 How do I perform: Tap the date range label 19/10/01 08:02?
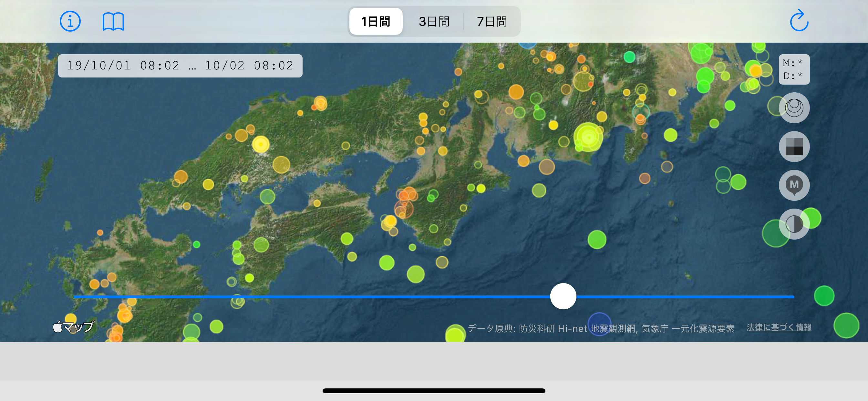(180, 66)
